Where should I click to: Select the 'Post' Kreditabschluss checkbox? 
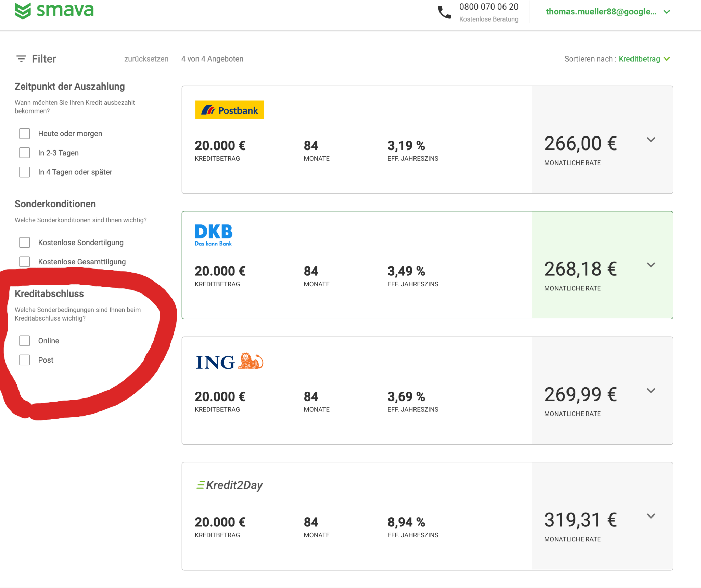[x=25, y=360]
